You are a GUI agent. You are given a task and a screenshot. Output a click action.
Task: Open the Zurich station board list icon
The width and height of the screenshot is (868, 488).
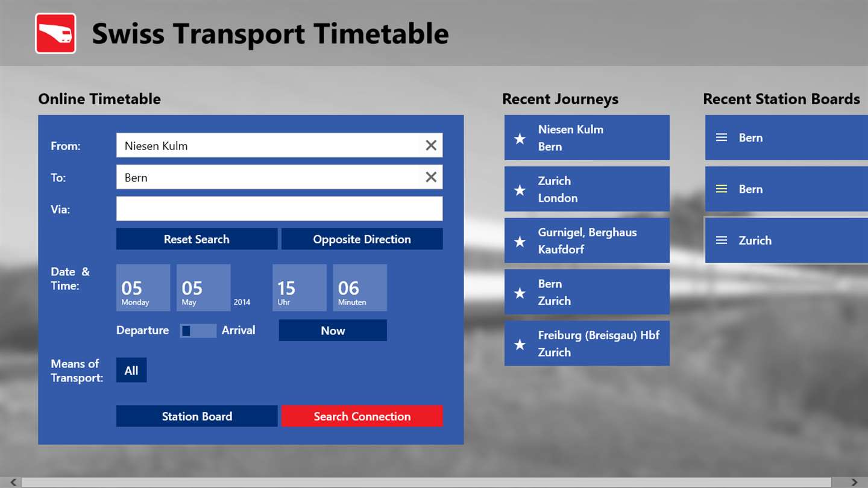click(x=721, y=240)
